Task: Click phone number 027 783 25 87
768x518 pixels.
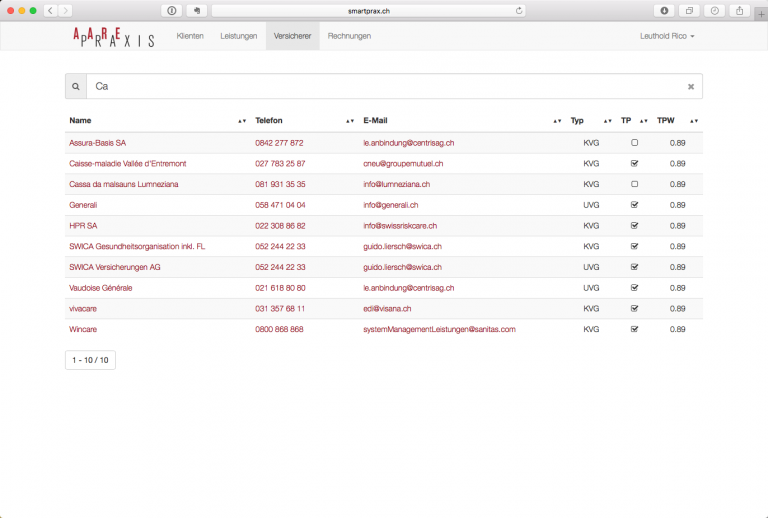Action: click(x=280, y=164)
